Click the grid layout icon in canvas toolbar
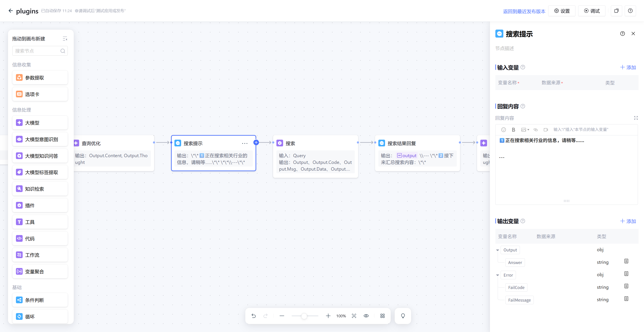The image size is (644, 332). pyautogui.click(x=382, y=316)
